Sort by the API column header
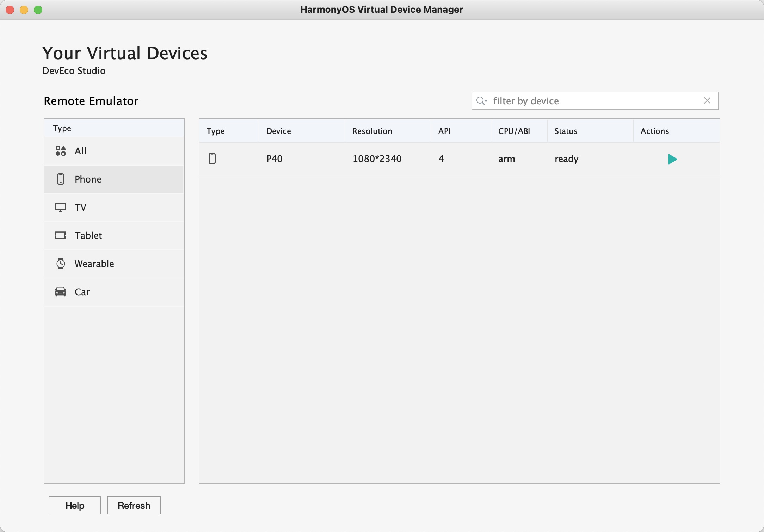The width and height of the screenshot is (764, 532). (461, 131)
